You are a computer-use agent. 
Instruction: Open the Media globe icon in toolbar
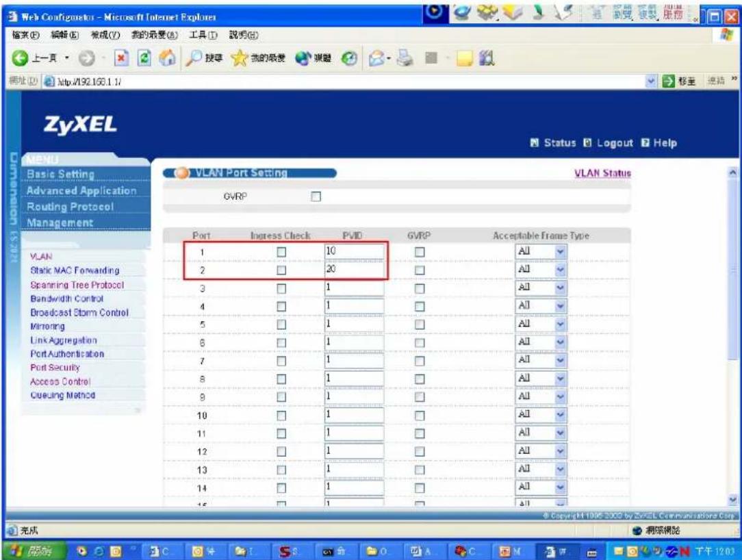[303, 58]
